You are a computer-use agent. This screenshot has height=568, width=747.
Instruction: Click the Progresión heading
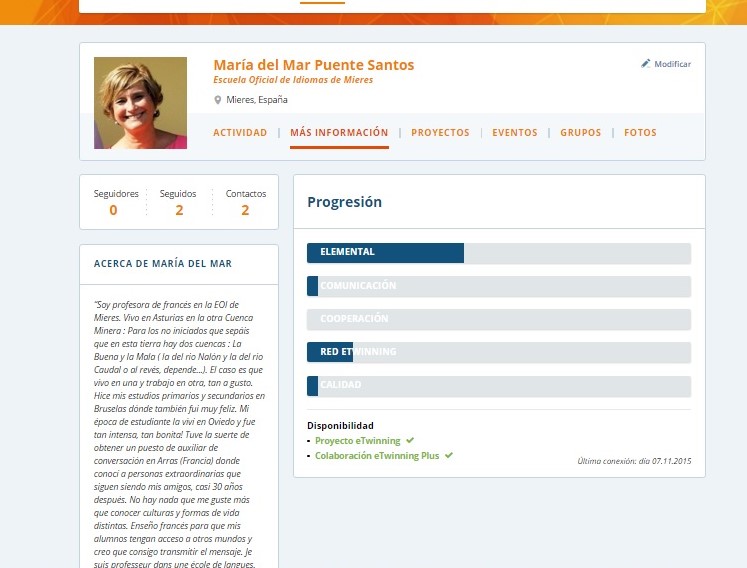pos(344,202)
